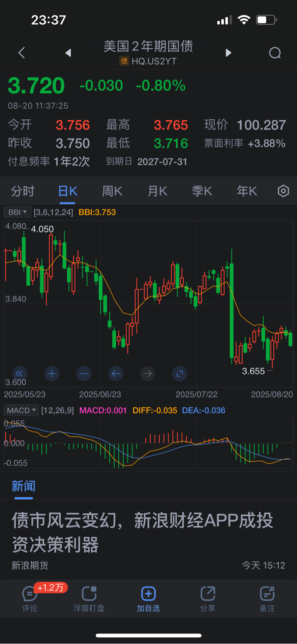Tap high value 3.765
The height and width of the screenshot is (644, 297).
tap(171, 125)
